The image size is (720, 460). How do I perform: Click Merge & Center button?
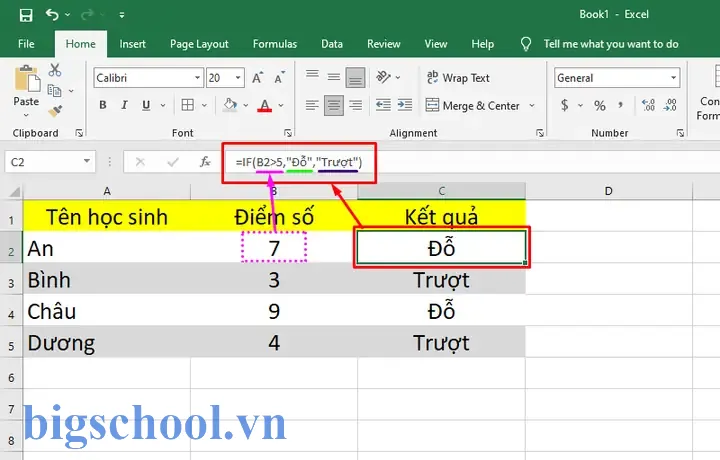pyautogui.click(x=473, y=106)
